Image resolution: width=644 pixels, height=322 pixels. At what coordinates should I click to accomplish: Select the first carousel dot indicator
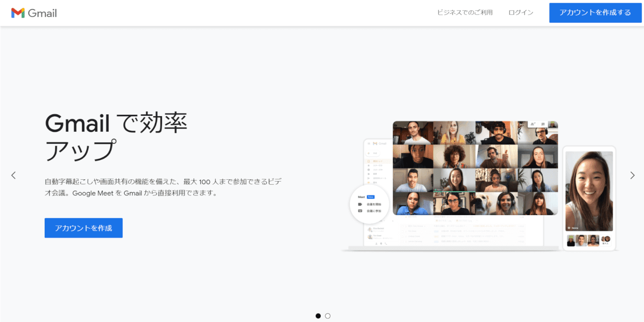click(x=318, y=316)
